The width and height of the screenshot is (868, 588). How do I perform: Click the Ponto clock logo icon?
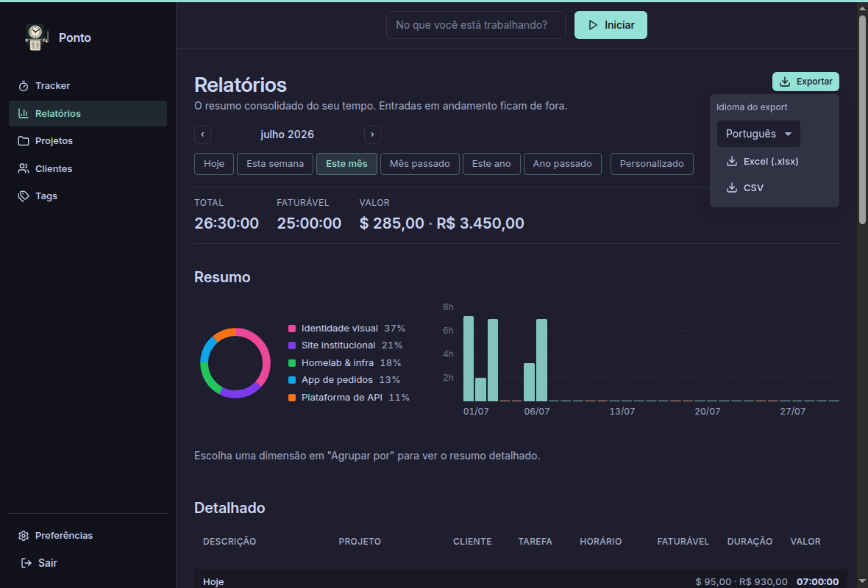(37, 37)
